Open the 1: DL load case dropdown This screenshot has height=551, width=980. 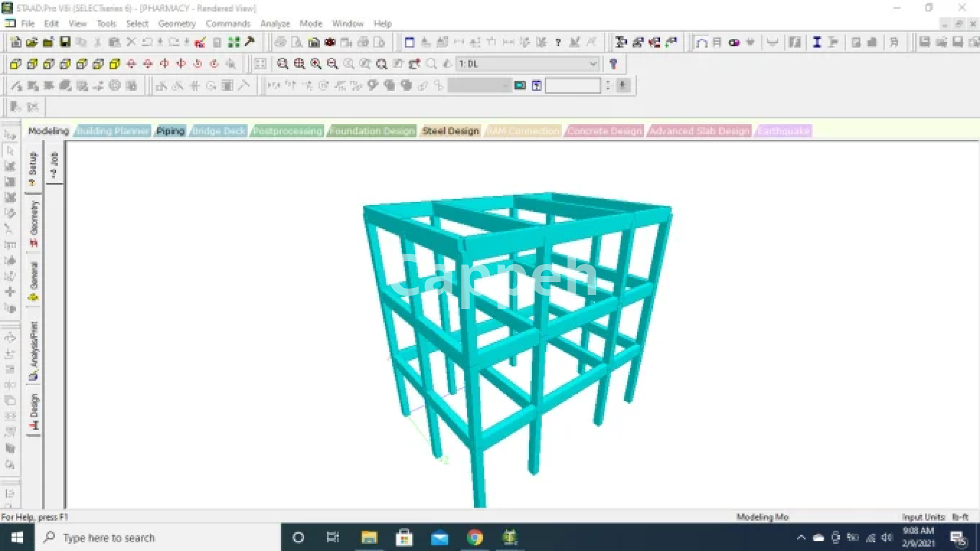pos(592,64)
